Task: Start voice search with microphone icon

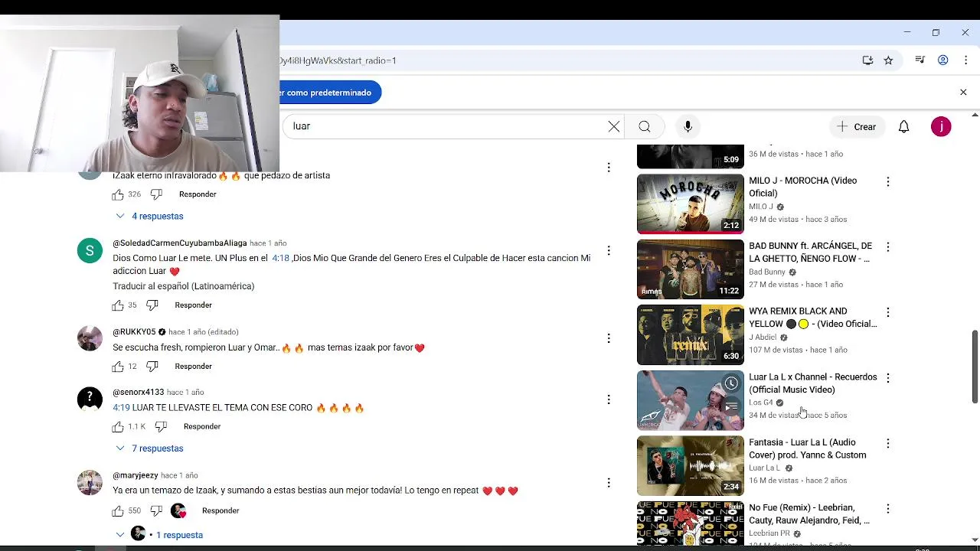Action: [688, 126]
